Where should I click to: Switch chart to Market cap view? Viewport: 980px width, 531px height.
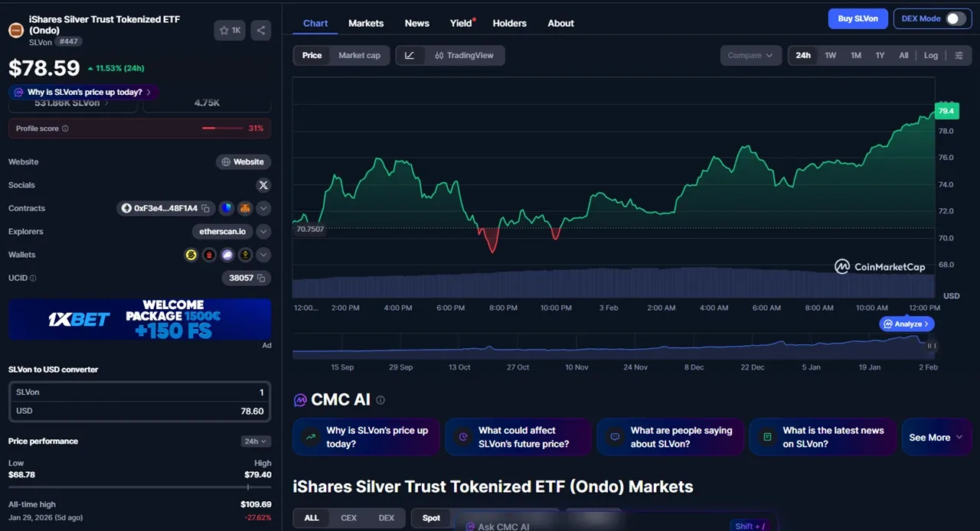[x=359, y=55]
